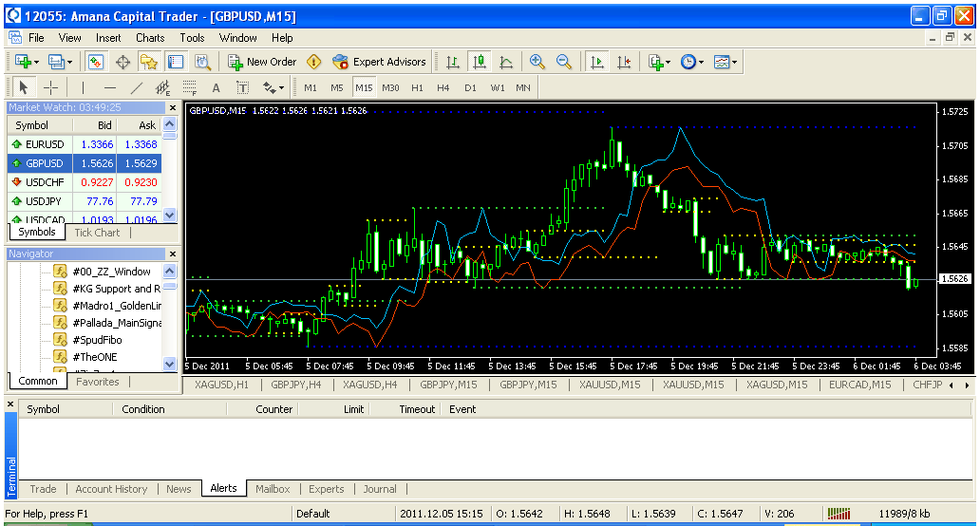Draw a vertical line tool

click(x=83, y=87)
